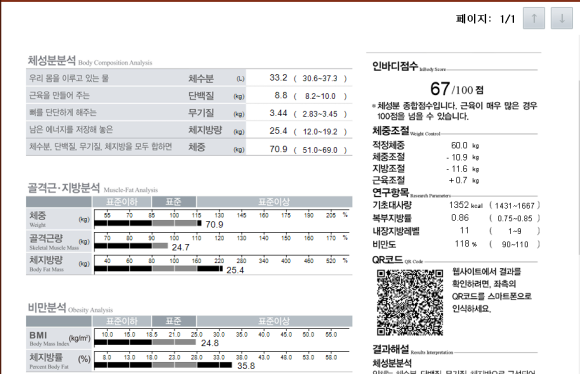Click the BMI bar value 24.8

pos(210,343)
